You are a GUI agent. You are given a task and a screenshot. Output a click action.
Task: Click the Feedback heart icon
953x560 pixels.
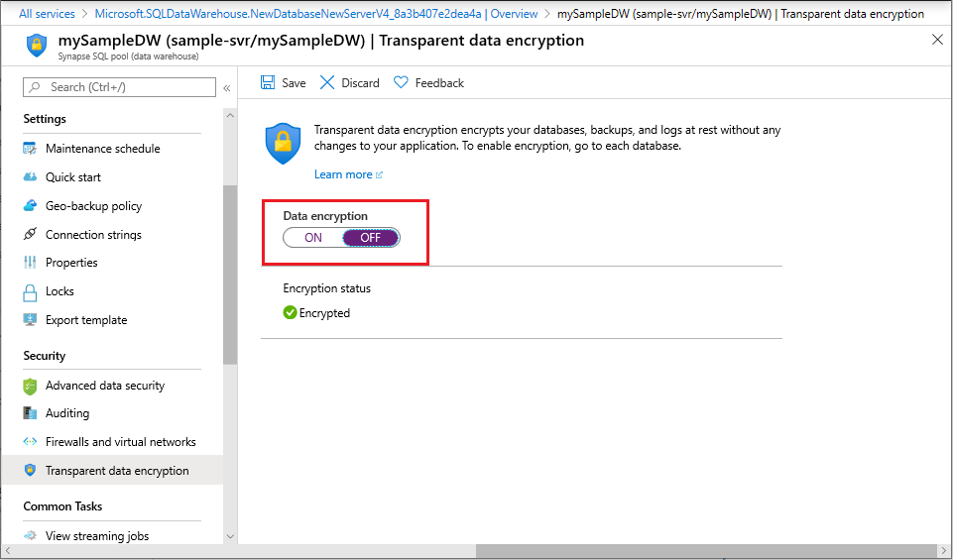(401, 82)
